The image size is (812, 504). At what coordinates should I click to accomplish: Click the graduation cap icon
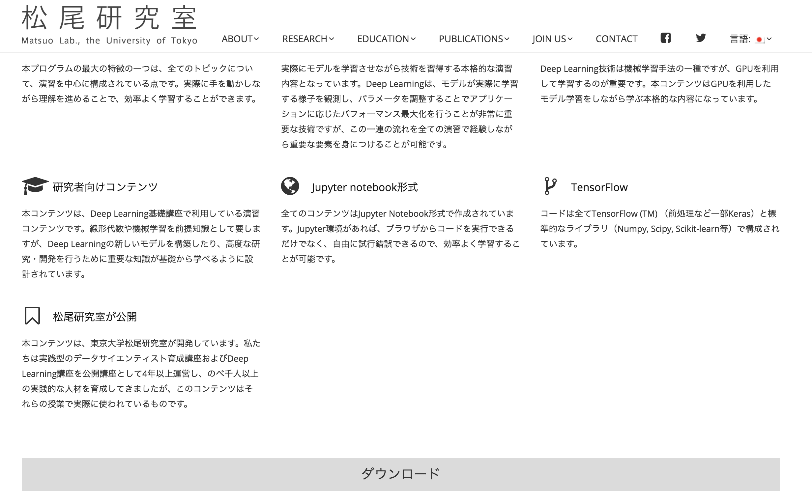coord(35,185)
